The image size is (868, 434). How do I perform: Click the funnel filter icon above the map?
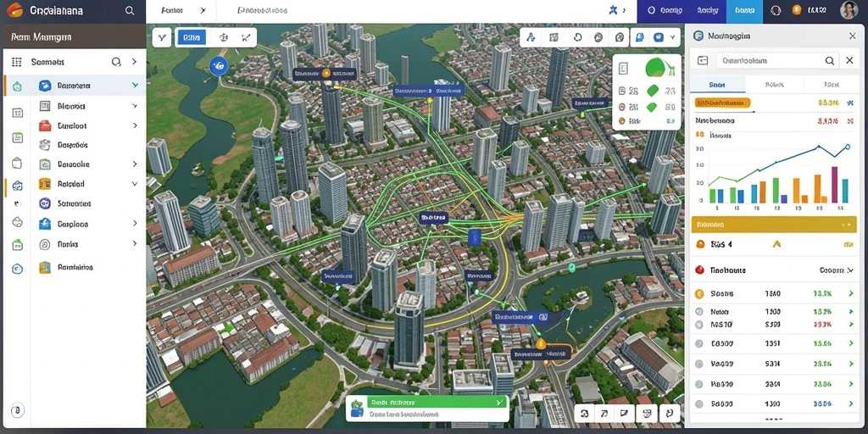tap(161, 37)
